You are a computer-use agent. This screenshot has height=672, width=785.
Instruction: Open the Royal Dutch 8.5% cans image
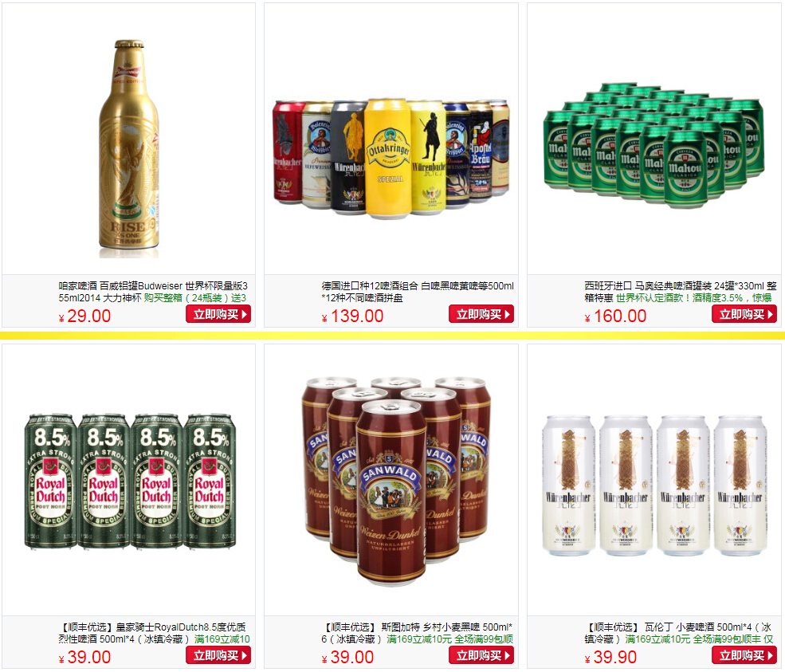click(130, 481)
